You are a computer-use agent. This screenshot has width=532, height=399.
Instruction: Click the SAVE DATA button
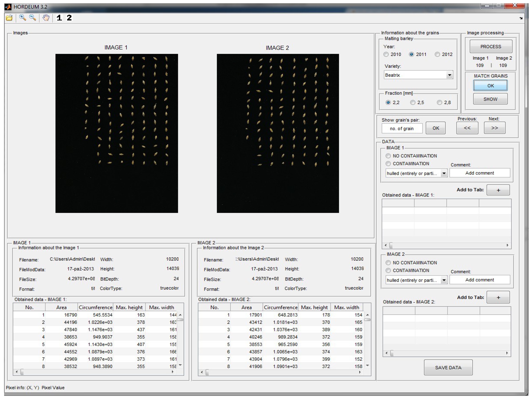(x=448, y=367)
